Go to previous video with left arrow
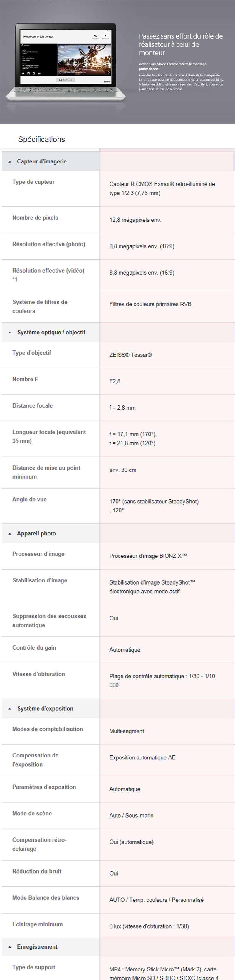This screenshot has height=980, width=235. [60, 72]
